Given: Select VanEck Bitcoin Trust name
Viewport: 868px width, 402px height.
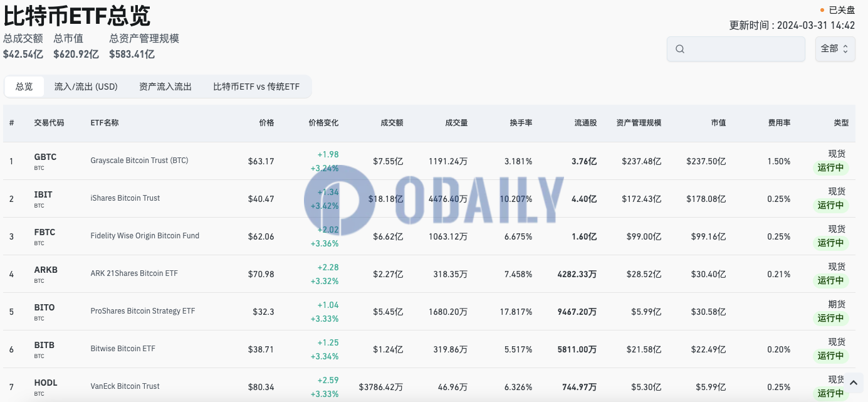Looking at the screenshot, I should (x=125, y=386).
